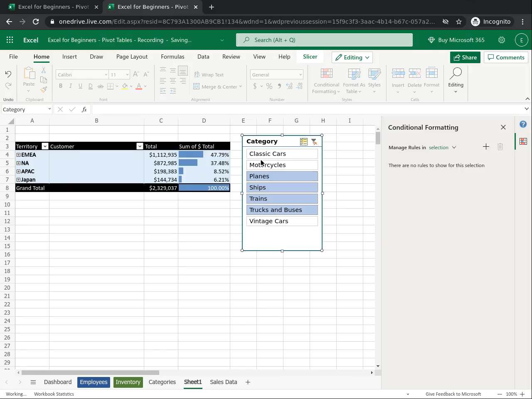This screenshot has height=399, width=532.
Task: Clear the Category slicer filter
Action: tap(314, 142)
